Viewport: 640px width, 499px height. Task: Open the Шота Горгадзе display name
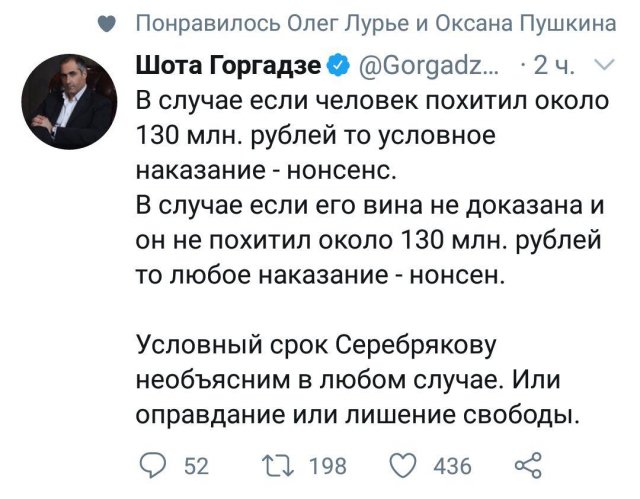[229, 67]
